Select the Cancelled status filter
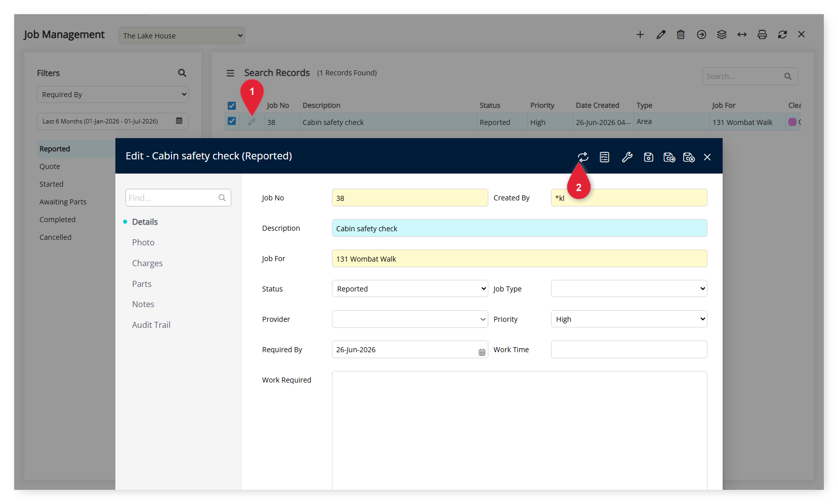Viewport: 838px width, 504px height. [x=55, y=237]
